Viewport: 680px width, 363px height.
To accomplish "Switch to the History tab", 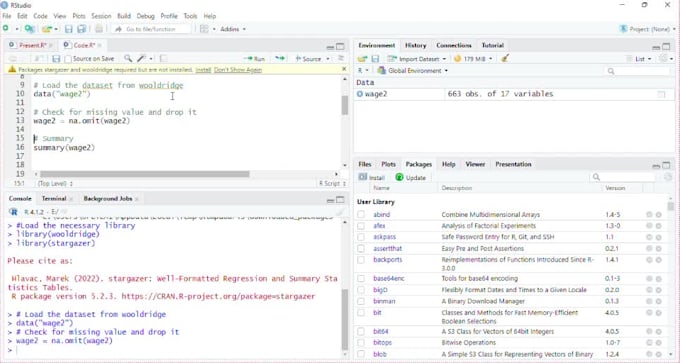I will [415, 45].
